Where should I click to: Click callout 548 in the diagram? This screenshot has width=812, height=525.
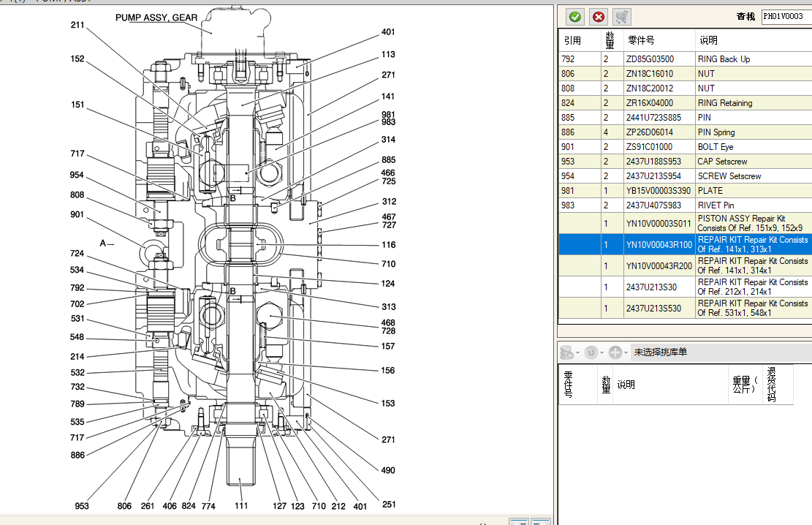click(x=77, y=337)
